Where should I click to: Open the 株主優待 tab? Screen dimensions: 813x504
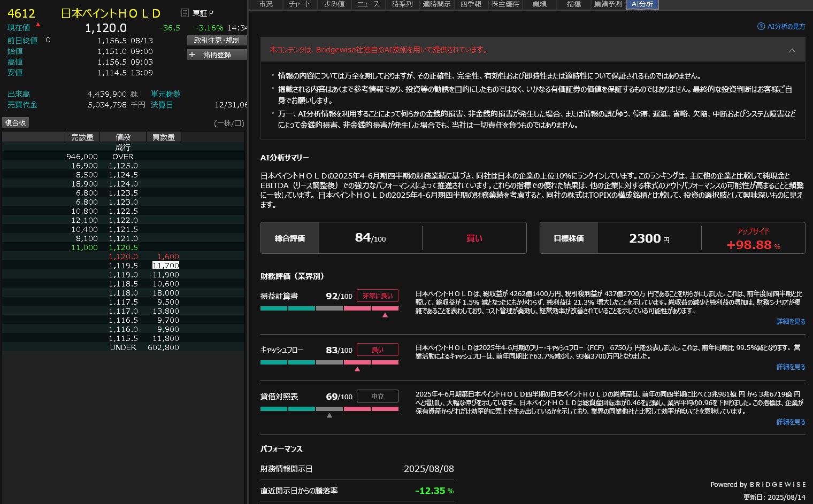click(505, 4)
